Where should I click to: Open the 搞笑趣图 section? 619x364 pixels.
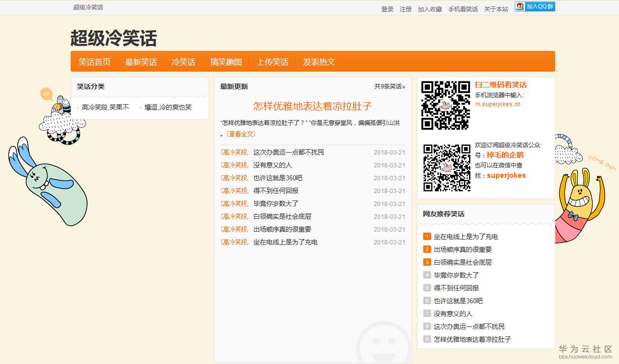[226, 62]
